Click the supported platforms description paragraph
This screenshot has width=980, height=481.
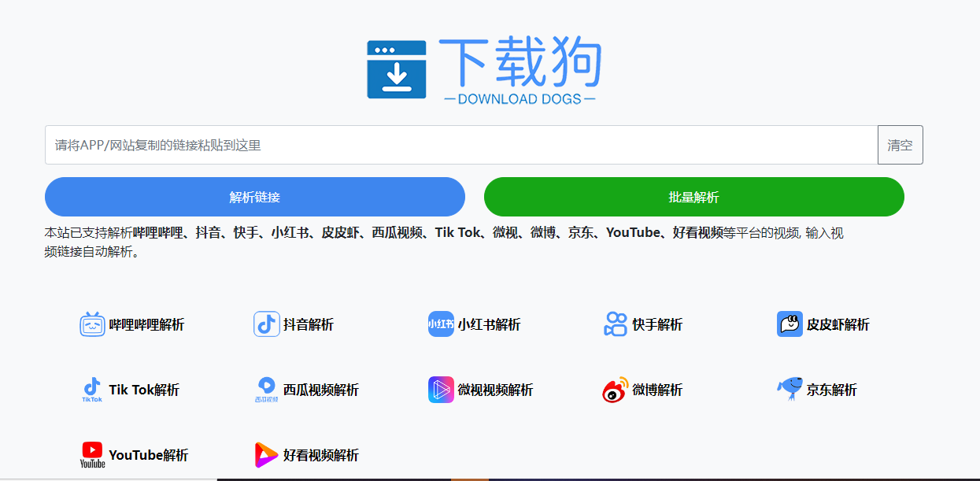(x=444, y=242)
